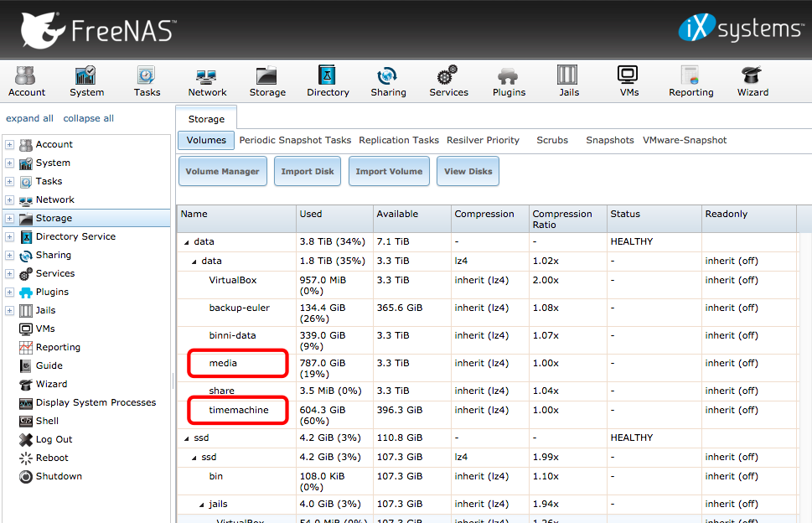Open the Periodic Snapshot Tasks tab
Screen dimensions: 812x523
pyautogui.click(x=295, y=140)
